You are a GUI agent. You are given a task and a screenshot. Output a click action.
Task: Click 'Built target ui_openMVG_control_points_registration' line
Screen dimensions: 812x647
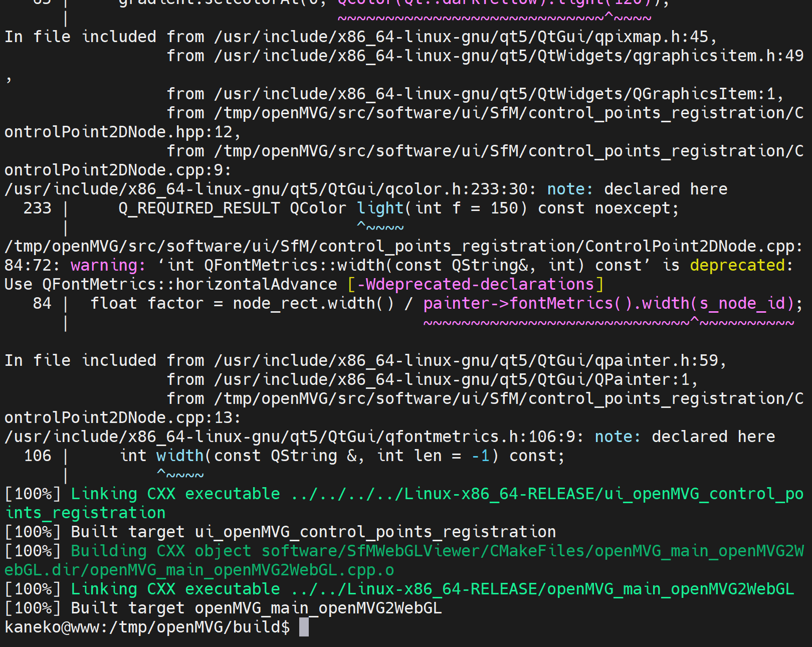280,532
